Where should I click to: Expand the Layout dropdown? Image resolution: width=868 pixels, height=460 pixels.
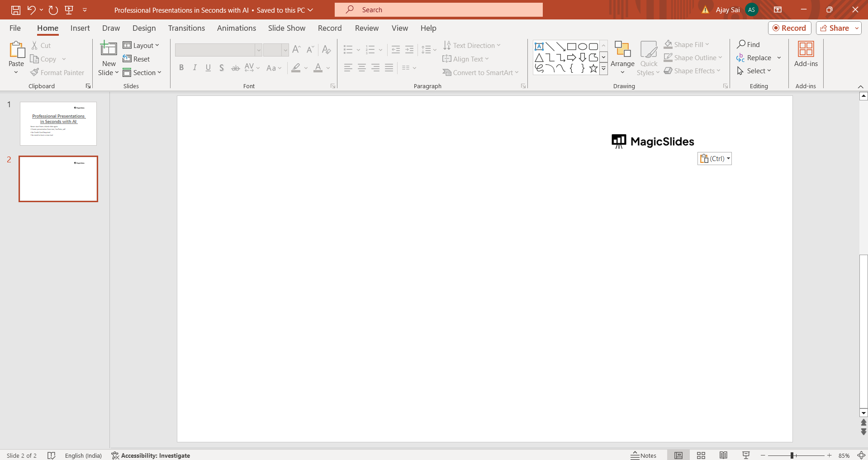141,45
